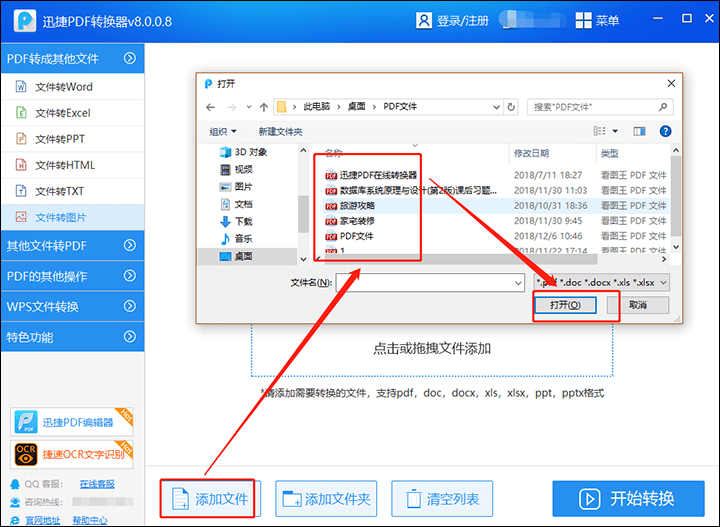The image size is (720, 527).
Task: Select 视频 in navigation tree
Action: pyautogui.click(x=236, y=169)
